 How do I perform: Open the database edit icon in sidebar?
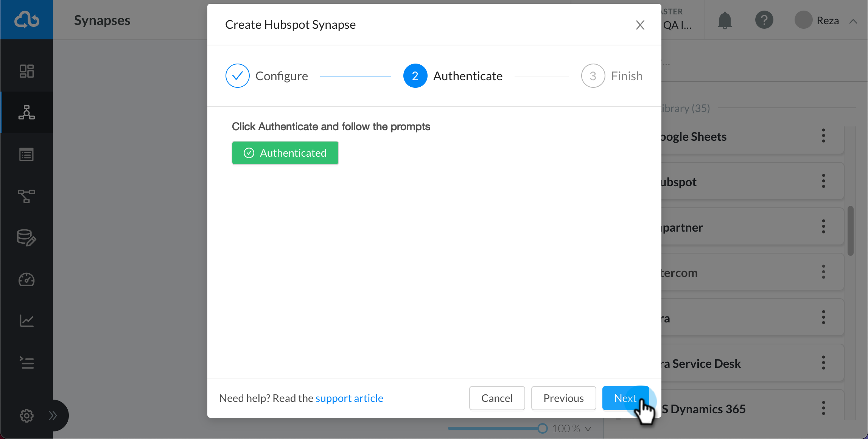pyautogui.click(x=26, y=238)
